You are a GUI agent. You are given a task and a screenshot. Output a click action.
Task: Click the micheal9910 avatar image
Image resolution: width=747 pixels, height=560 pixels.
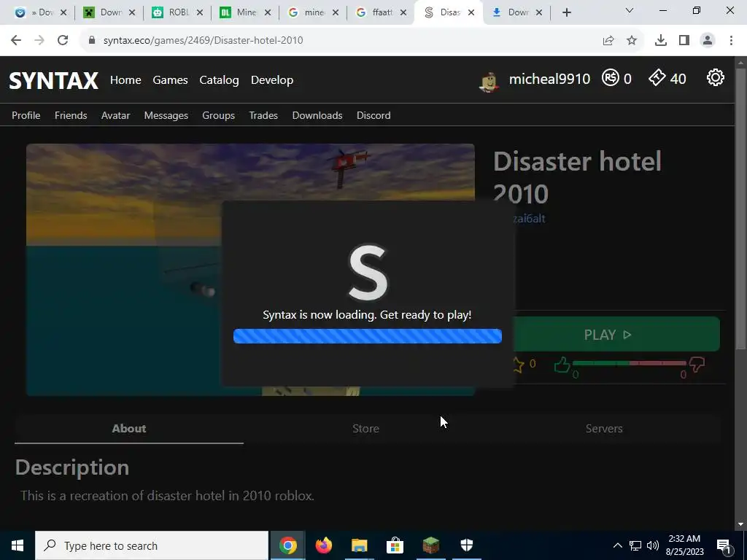click(x=489, y=82)
